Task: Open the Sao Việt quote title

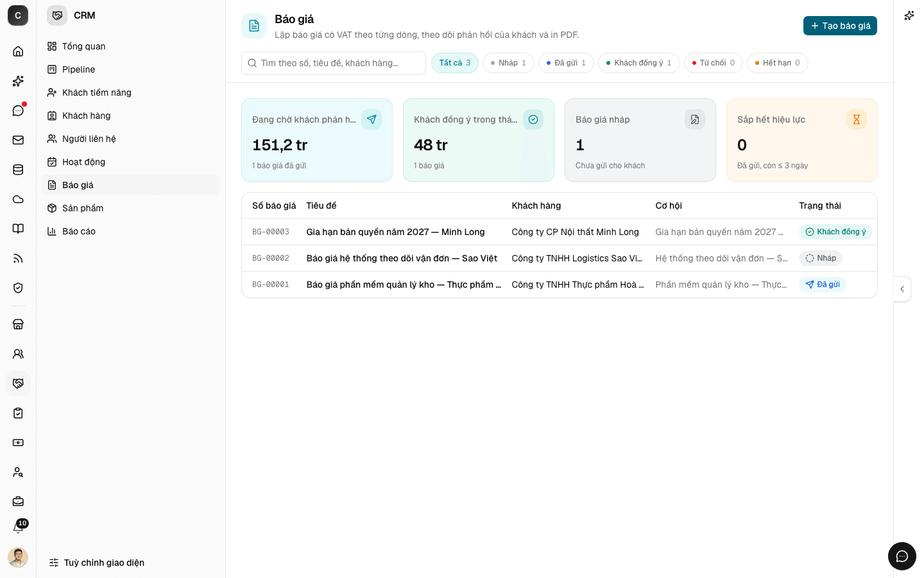Action: point(402,258)
